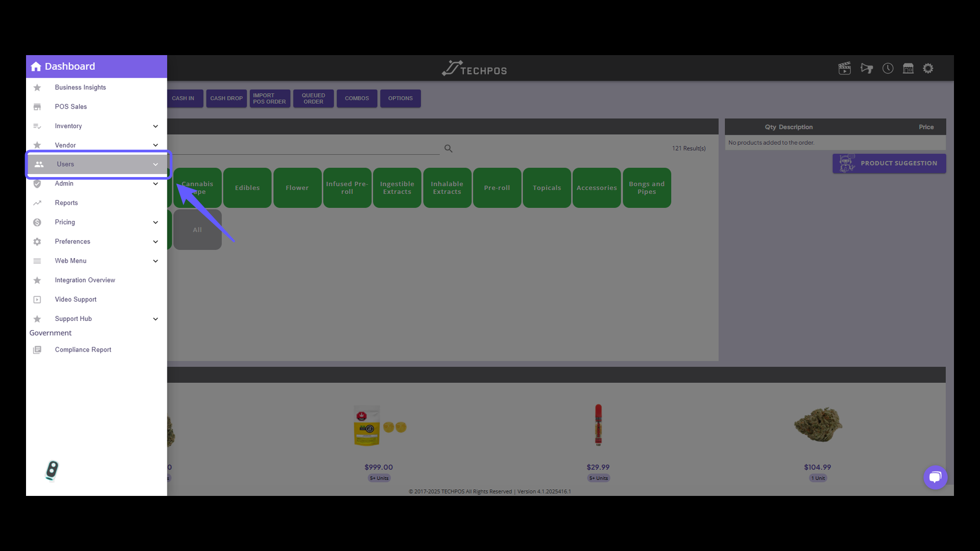Click the product search input field
Viewport: 980px width, 551px height.
click(x=306, y=148)
